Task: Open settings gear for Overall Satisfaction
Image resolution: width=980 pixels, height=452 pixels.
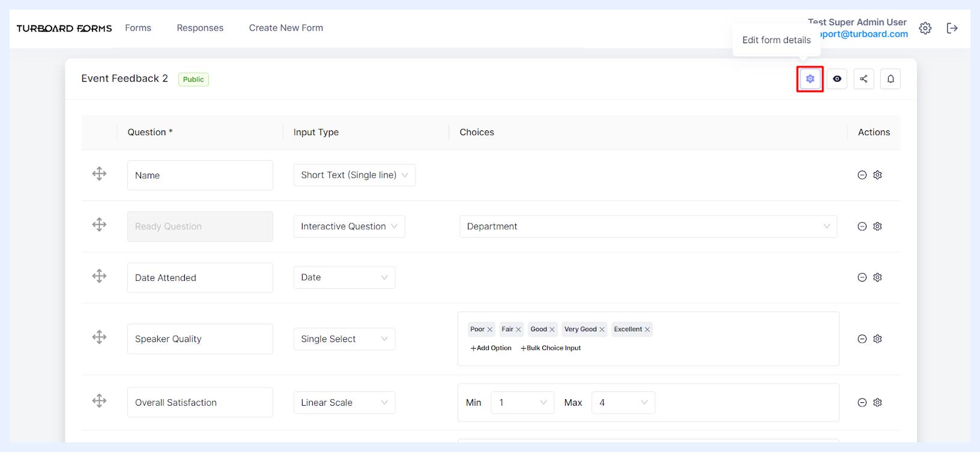Action: 877,402
